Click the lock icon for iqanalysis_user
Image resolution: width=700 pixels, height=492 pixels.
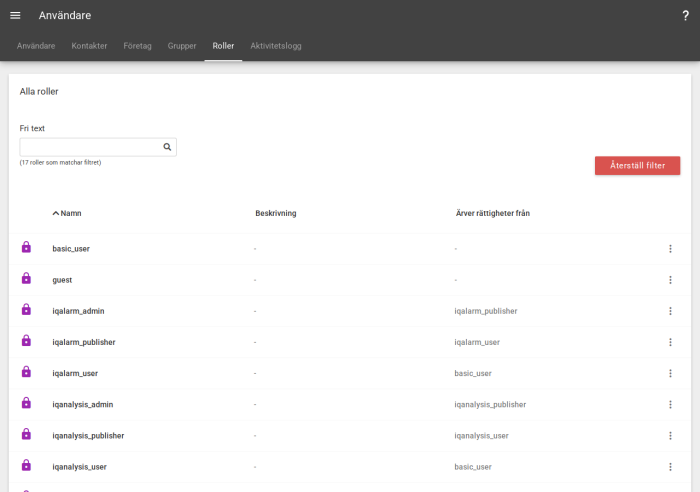click(x=26, y=465)
